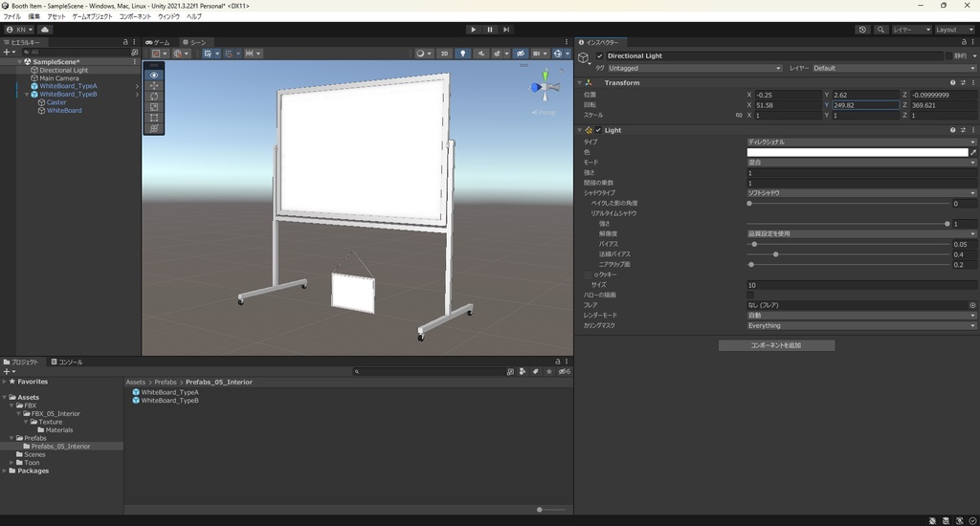This screenshot has height=526, width=980.
Task: Open the undo history icon in top toolbar
Action: click(862, 30)
